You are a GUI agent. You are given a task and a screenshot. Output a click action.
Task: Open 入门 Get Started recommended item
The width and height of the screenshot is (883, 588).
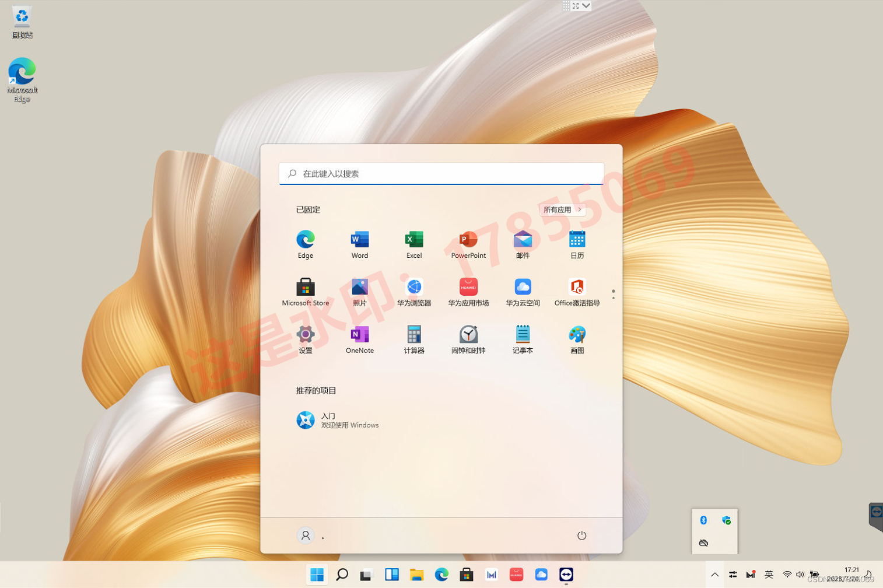pos(338,420)
